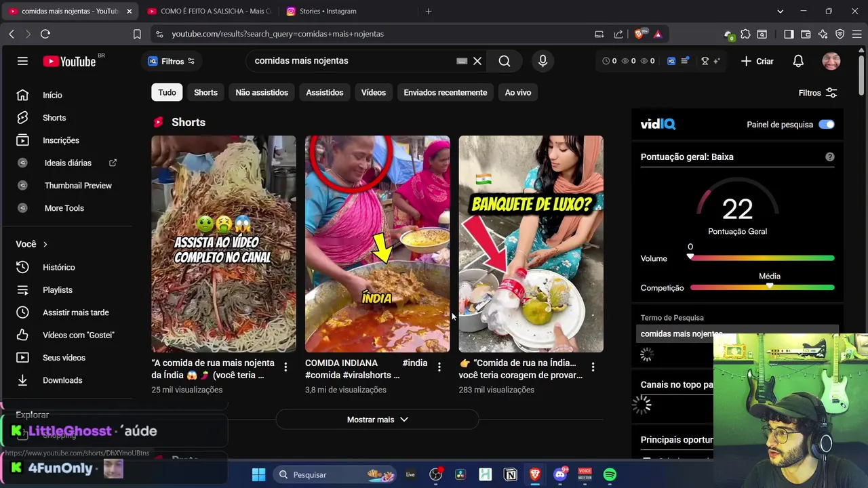Viewport: 868px width, 488px height.
Task: Open the Filtros options at right
Action: [818, 93]
